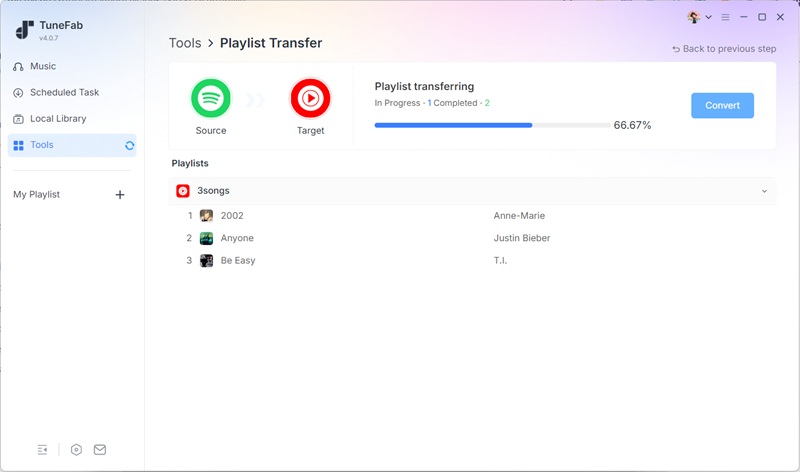The image size is (800, 472).
Task: Collapse the sidebar with bottom-left icon
Action: tap(42, 450)
